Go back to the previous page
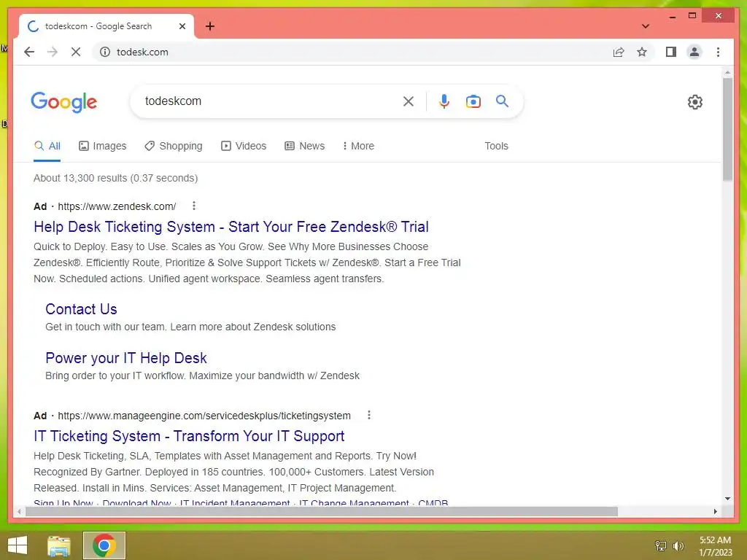This screenshot has width=747, height=560. pos(29,52)
